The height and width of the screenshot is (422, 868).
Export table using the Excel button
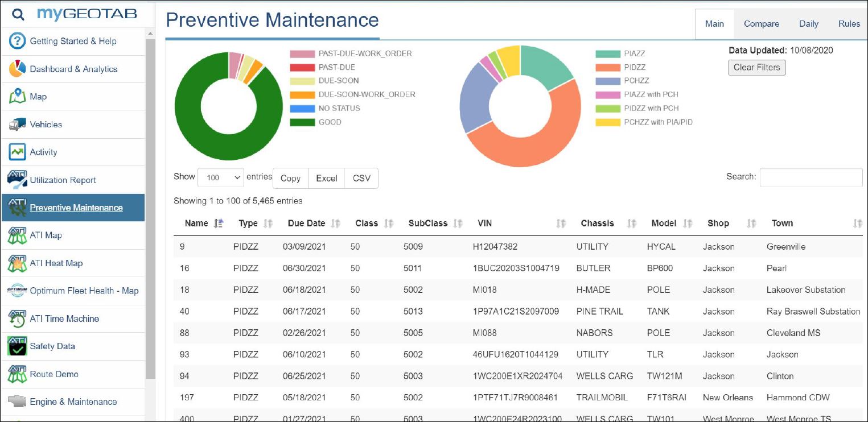pyautogui.click(x=327, y=178)
